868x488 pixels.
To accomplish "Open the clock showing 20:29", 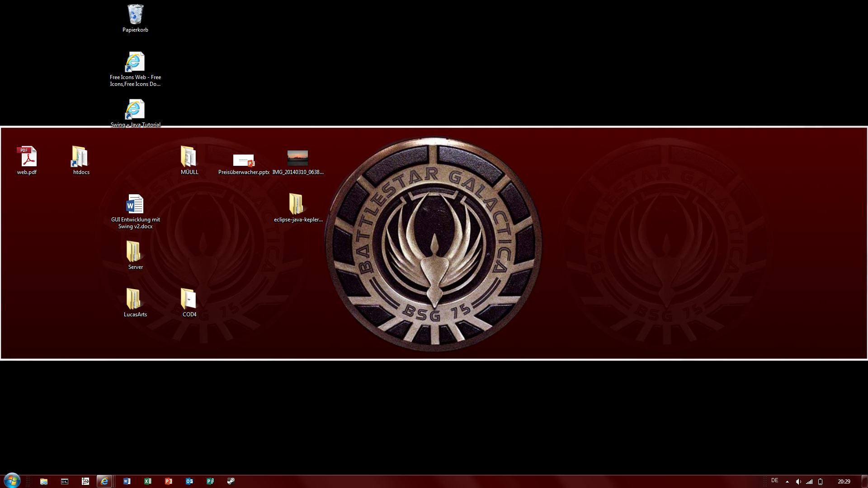I will (844, 482).
